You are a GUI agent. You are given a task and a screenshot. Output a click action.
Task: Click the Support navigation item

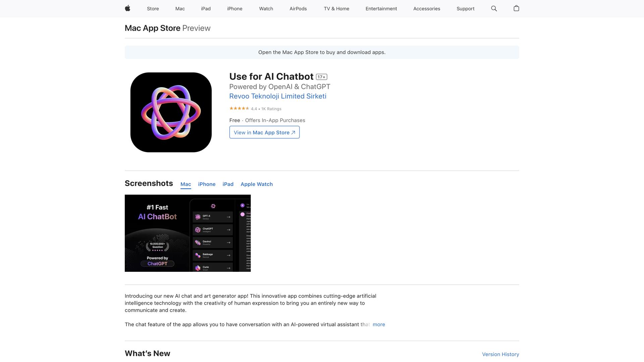[x=465, y=8]
